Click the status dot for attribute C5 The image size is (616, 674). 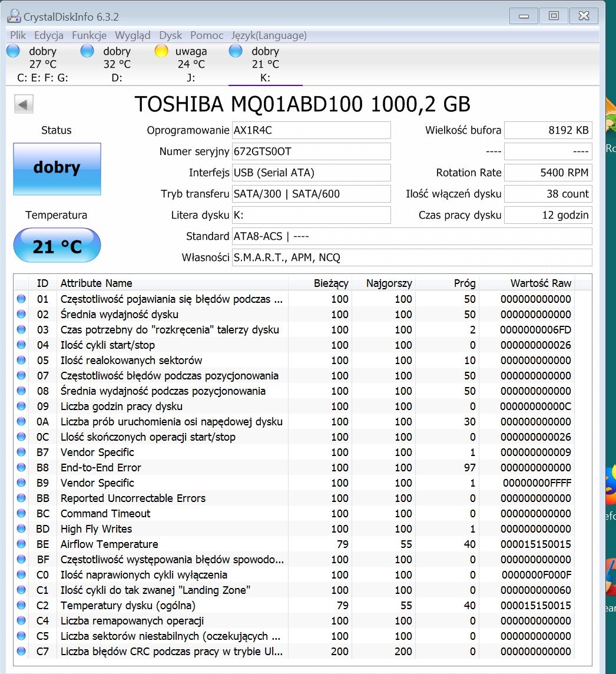click(21, 636)
